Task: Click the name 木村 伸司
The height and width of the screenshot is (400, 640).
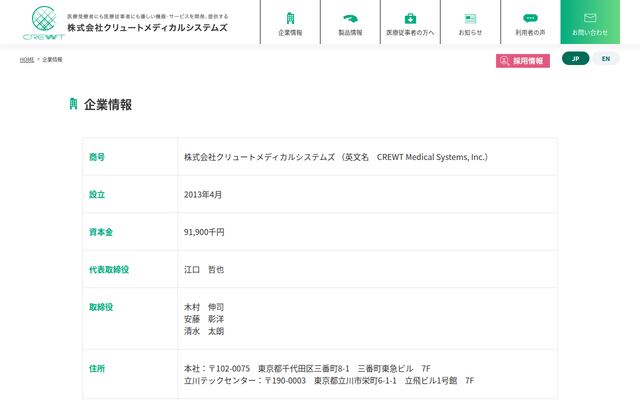Action: [x=204, y=307]
